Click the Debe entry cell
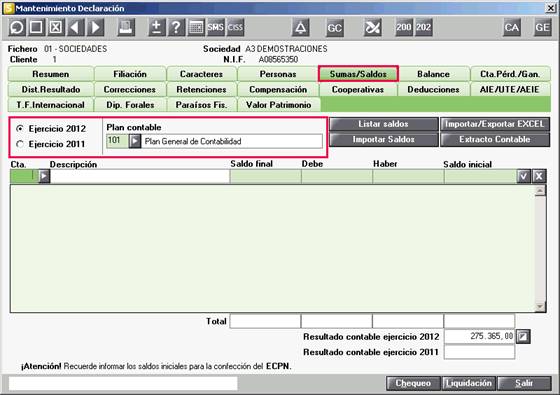 (x=337, y=176)
